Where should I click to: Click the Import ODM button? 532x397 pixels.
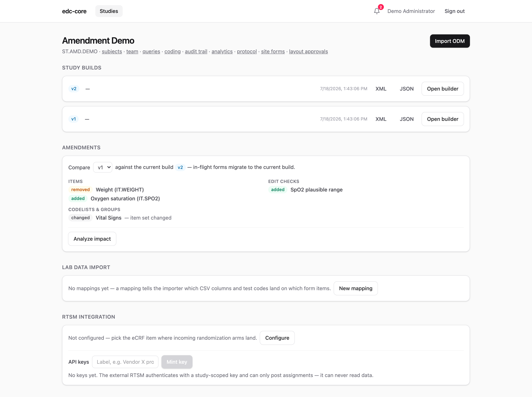coord(450,41)
